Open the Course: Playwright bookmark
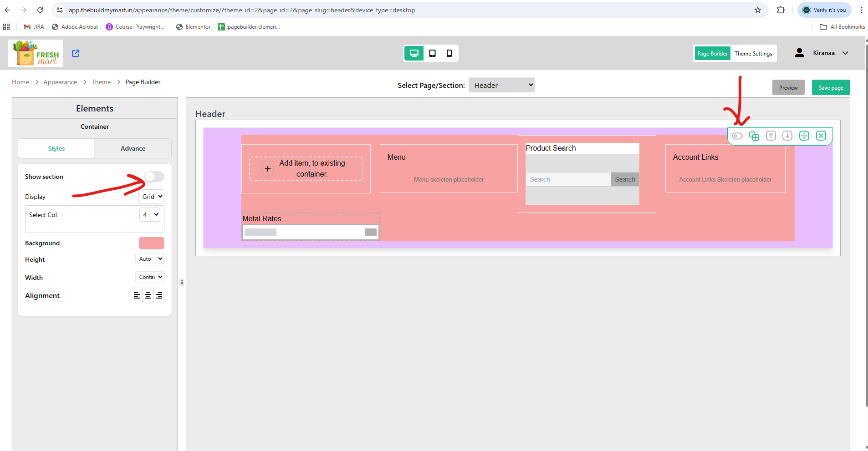 pyautogui.click(x=135, y=27)
